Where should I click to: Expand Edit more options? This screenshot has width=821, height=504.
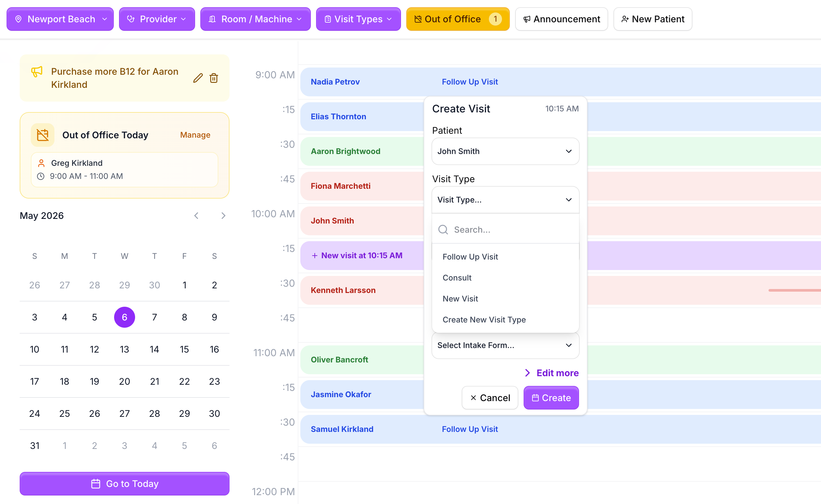point(551,373)
